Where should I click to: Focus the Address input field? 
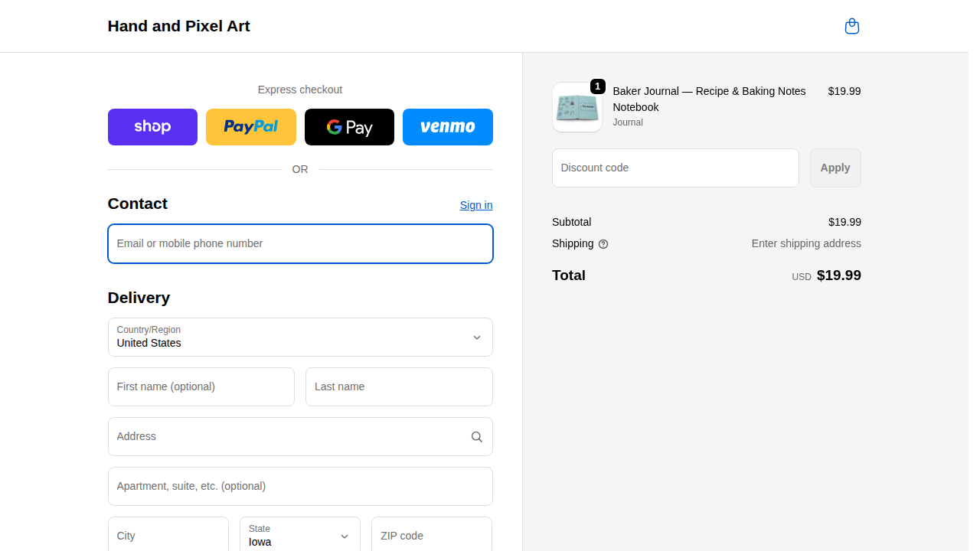pos(300,436)
